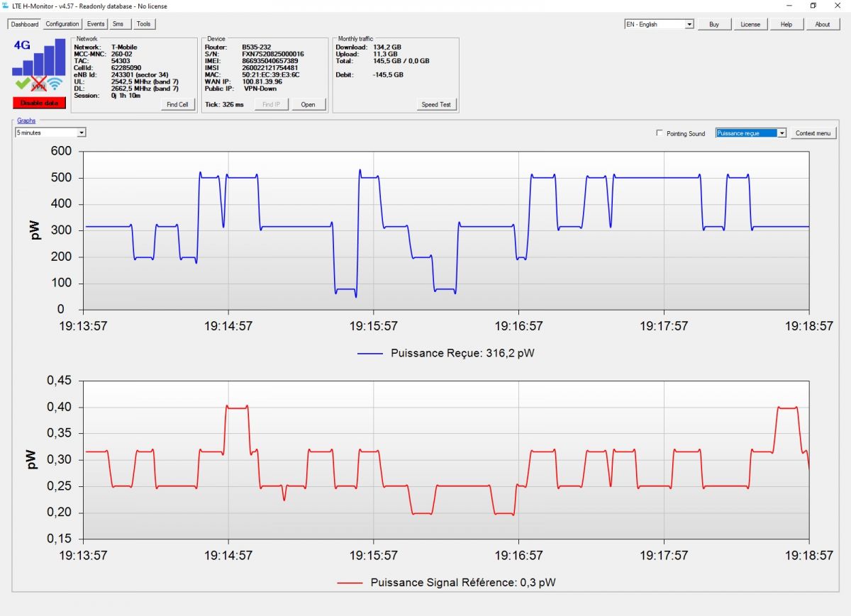This screenshot has width=851, height=616.
Task: Expand the Puissance reçue graph selector
Action: pos(751,133)
